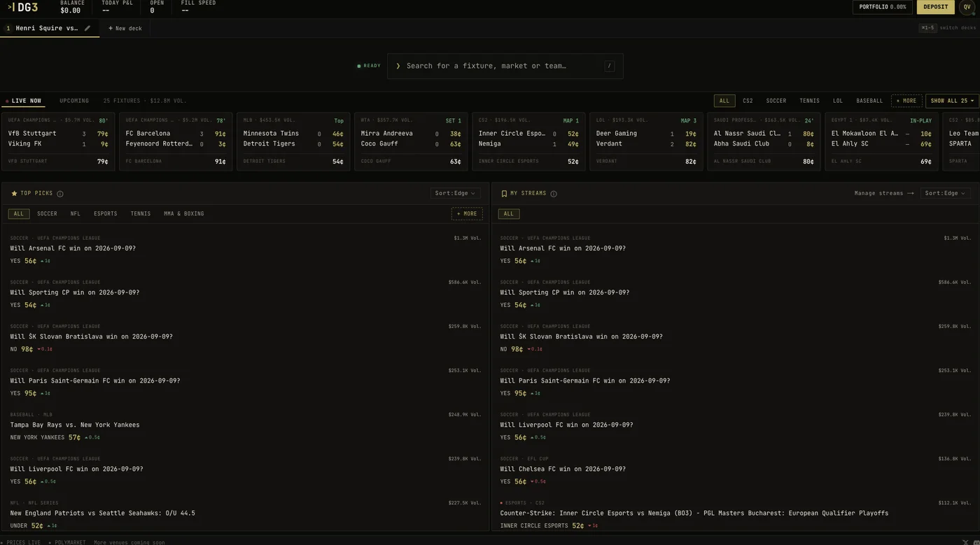Open the VfB Stuttgart vs Viking FK card

coord(58,142)
